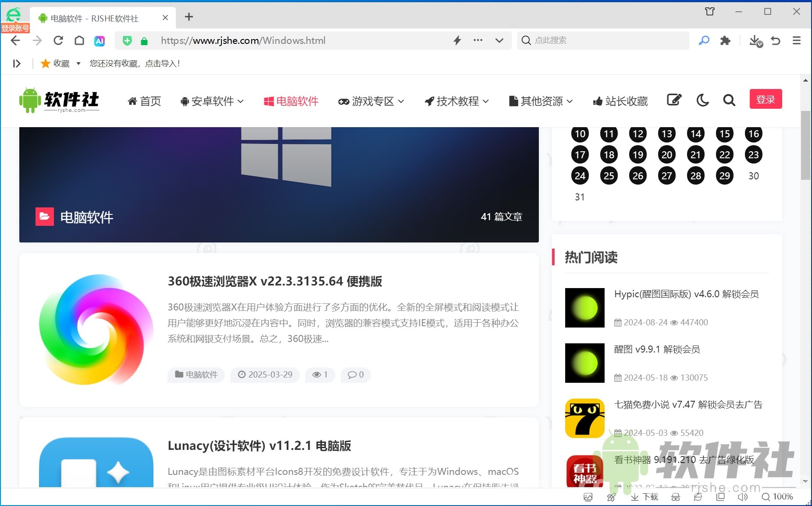Select calendar day 21
812x506 pixels.
point(696,154)
